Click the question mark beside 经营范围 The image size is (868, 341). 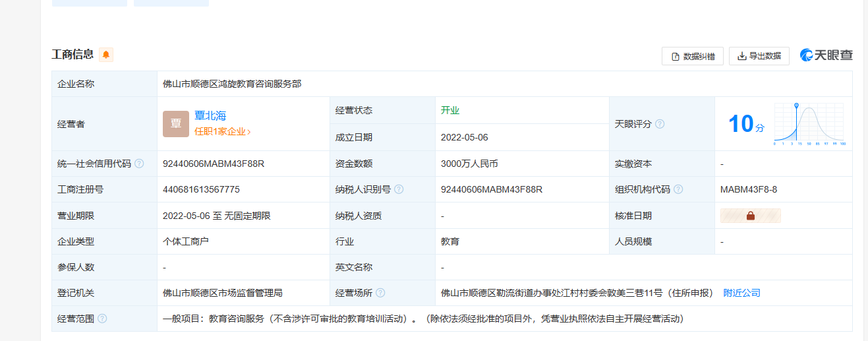tap(102, 319)
